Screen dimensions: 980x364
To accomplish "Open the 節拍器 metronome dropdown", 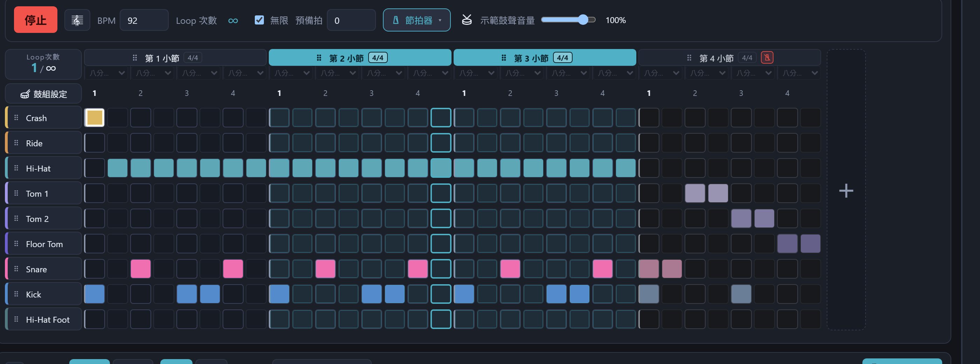I will 416,20.
